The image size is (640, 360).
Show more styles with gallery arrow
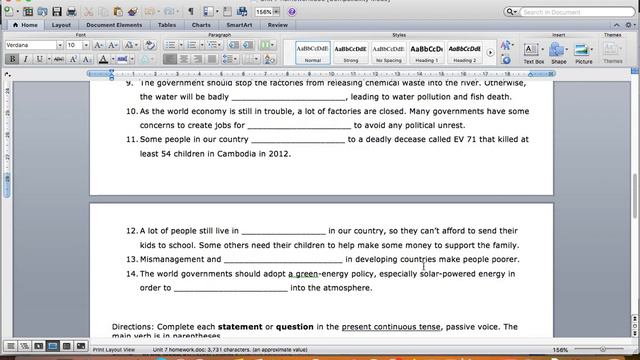[x=490, y=53]
